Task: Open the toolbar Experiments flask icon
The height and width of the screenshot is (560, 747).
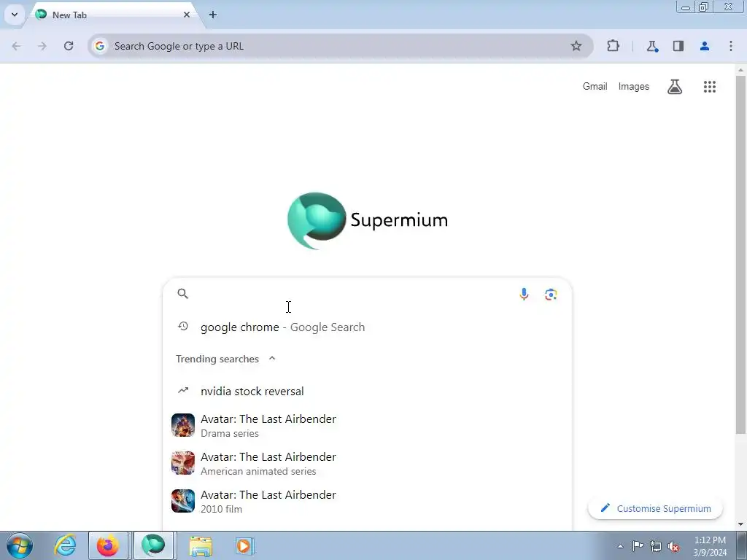Action: 652,46
